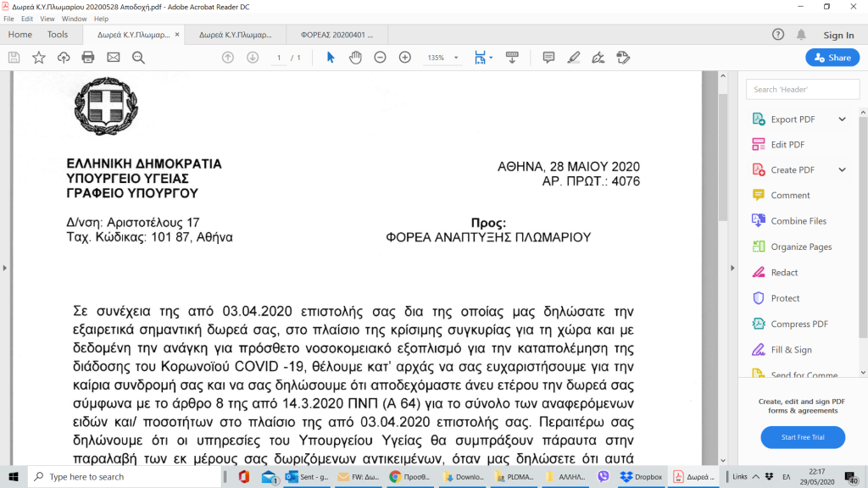Open the sign document pen tool
Image resolution: width=868 pixels, height=488 pixels.
pyautogui.click(x=598, y=58)
